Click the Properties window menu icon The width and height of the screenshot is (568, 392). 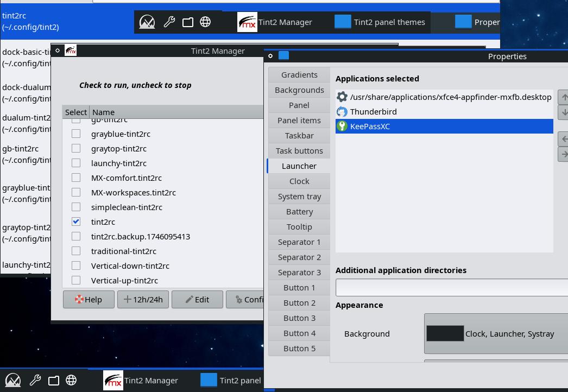(270, 56)
